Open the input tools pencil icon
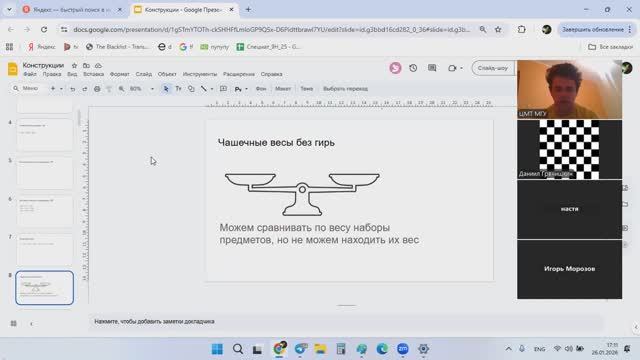 click(238, 89)
